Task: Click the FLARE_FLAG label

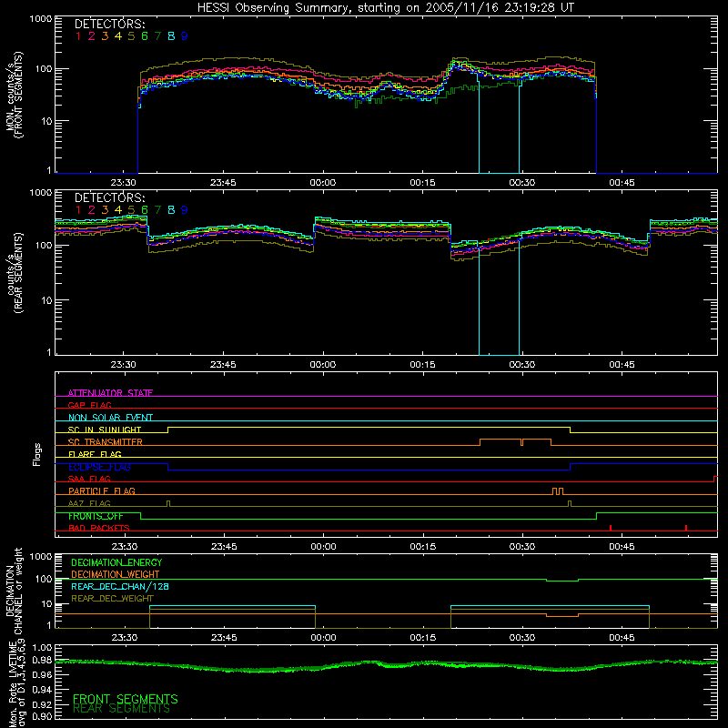Action: tap(95, 454)
